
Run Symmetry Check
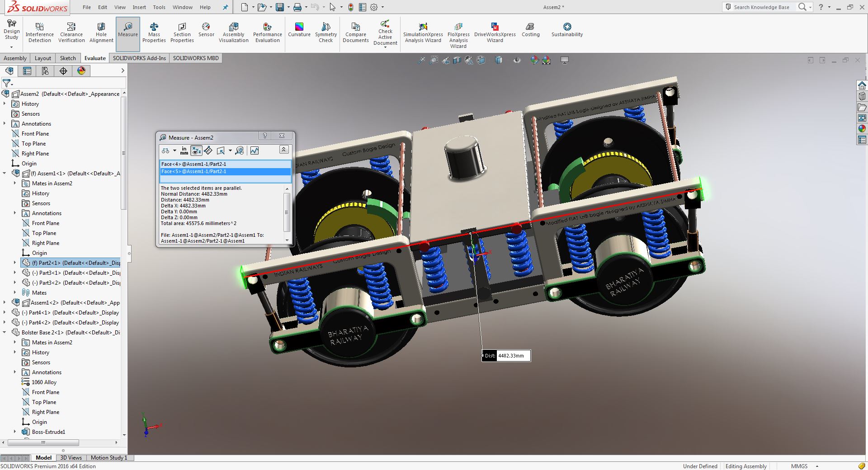326,33
